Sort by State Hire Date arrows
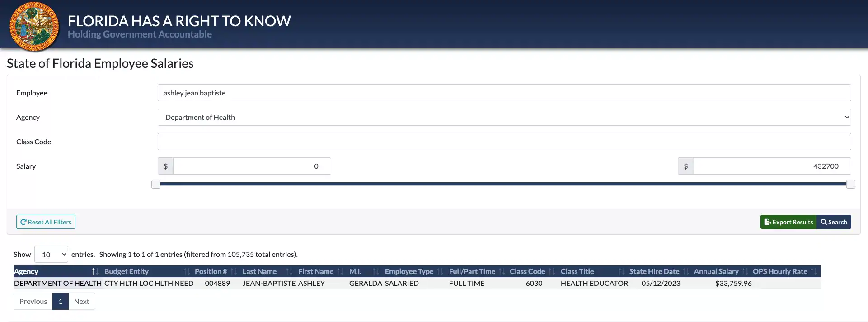 685,271
